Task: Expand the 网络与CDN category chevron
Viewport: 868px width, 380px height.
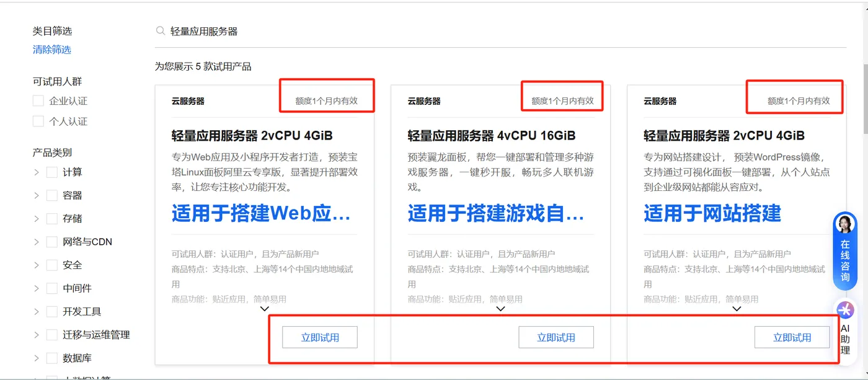Action: pos(37,242)
